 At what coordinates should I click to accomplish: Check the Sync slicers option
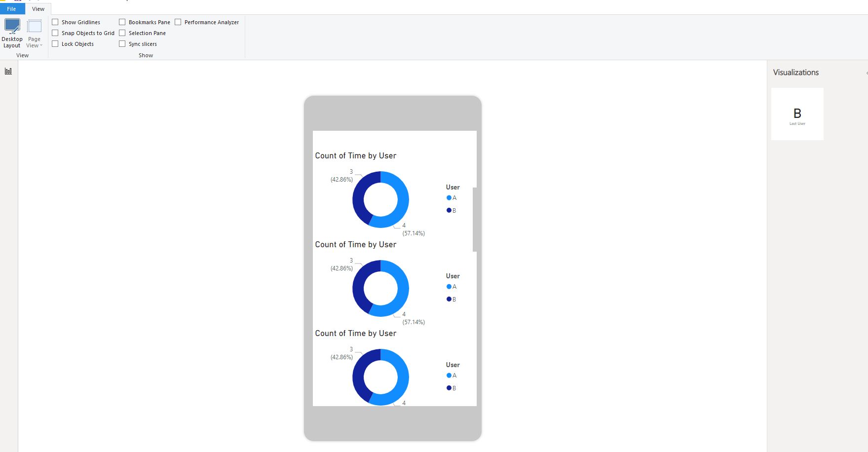point(122,44)
